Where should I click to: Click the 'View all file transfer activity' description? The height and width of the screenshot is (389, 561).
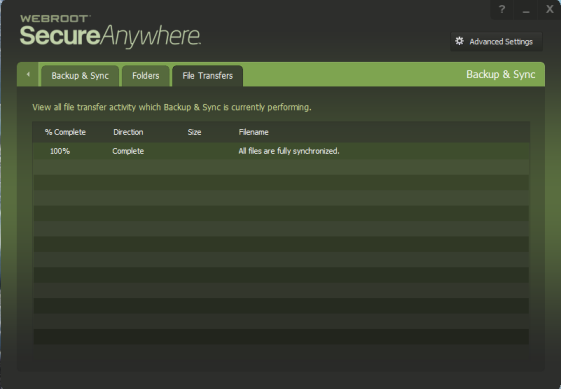click(172, 107)
